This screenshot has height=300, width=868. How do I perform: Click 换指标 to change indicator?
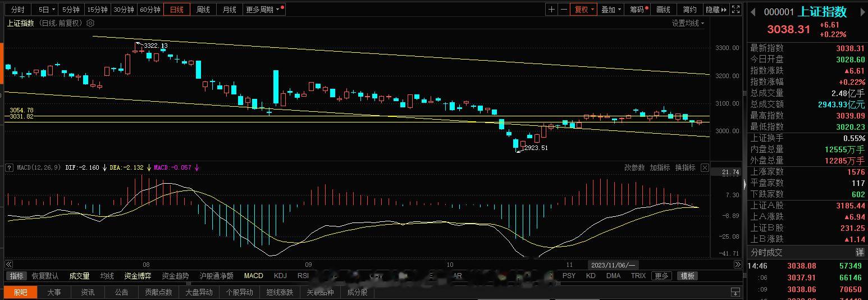(685, 167)
